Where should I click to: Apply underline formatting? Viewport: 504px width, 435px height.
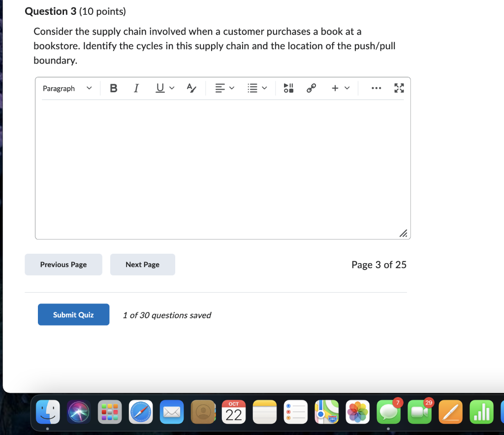click(x=160, y=88)
